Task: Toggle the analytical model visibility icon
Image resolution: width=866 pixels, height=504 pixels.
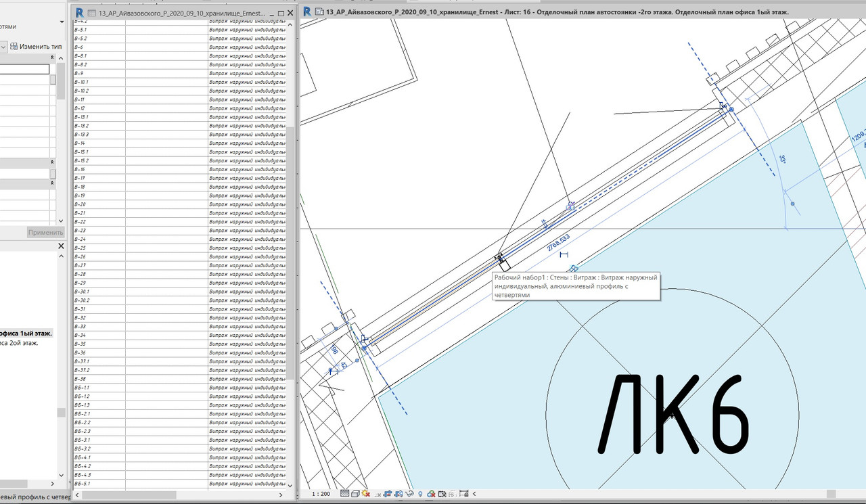Action: tap(453, 494)
